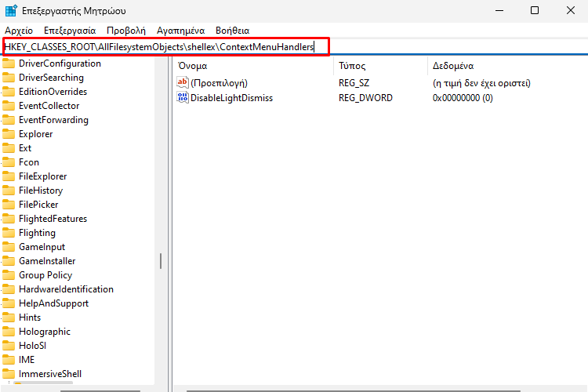Select the Hints key

point(30,318)
